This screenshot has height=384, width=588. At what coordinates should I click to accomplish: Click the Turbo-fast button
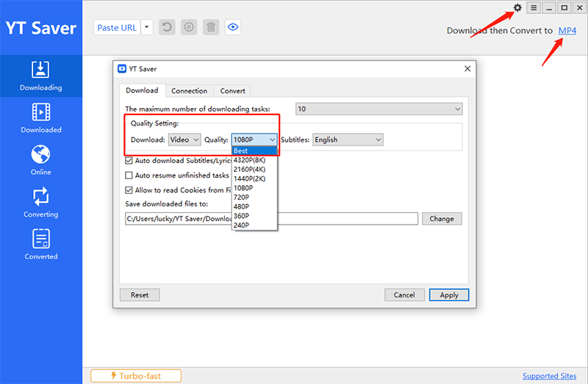pos(136,376)
